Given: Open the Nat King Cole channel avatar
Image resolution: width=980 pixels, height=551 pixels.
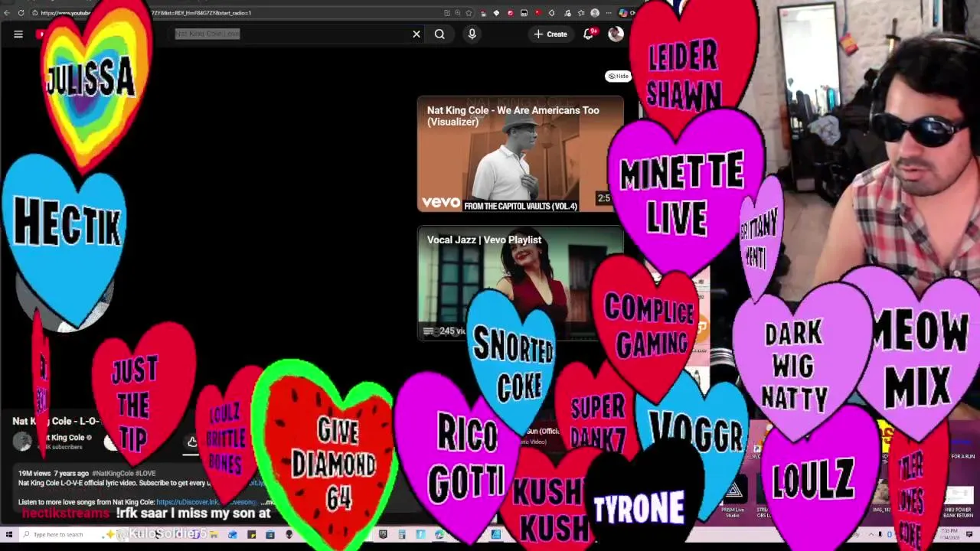Looking at the screenshot, I should point(22,442).
